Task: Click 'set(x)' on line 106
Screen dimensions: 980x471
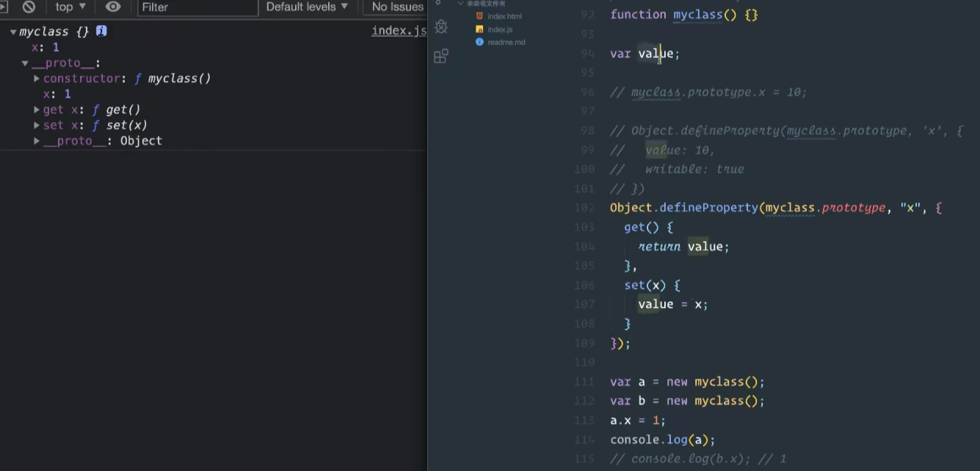Action: [645, 285]
